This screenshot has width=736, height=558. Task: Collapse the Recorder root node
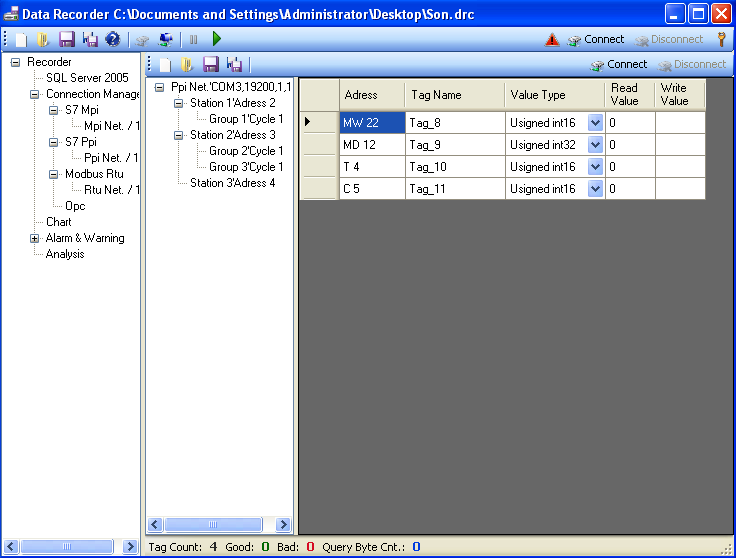pos(15,62)
